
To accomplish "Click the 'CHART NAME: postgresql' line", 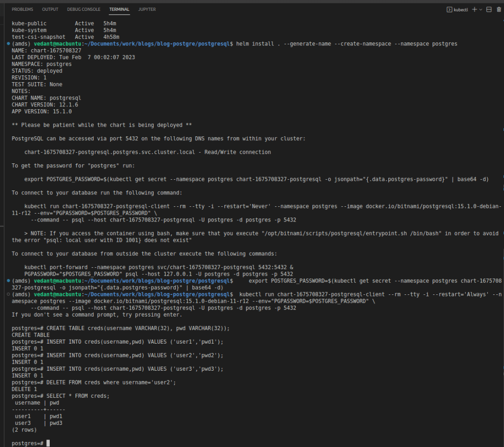I will click(x=46, y=98).
